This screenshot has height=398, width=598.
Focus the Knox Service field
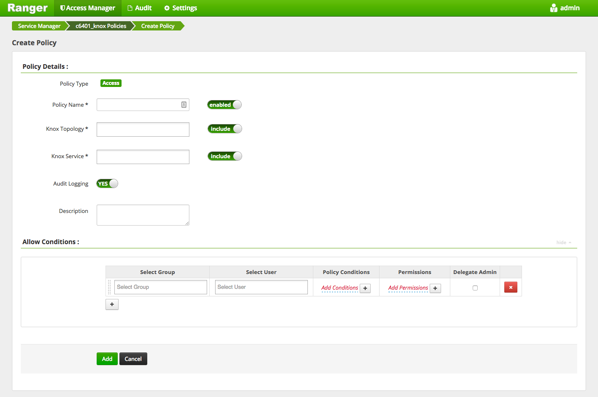pos(143,157)
